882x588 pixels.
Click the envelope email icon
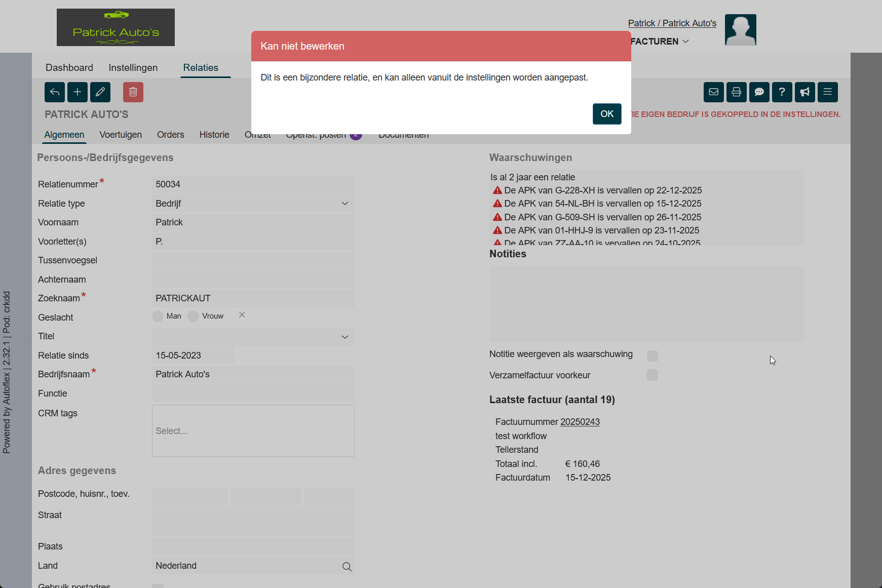coord(713,92)
